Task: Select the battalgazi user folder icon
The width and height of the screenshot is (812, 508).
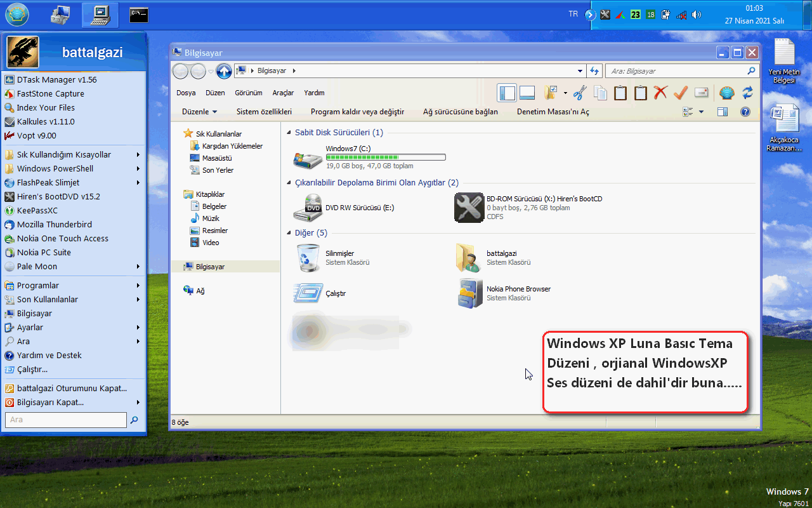Action: (469, 257)
